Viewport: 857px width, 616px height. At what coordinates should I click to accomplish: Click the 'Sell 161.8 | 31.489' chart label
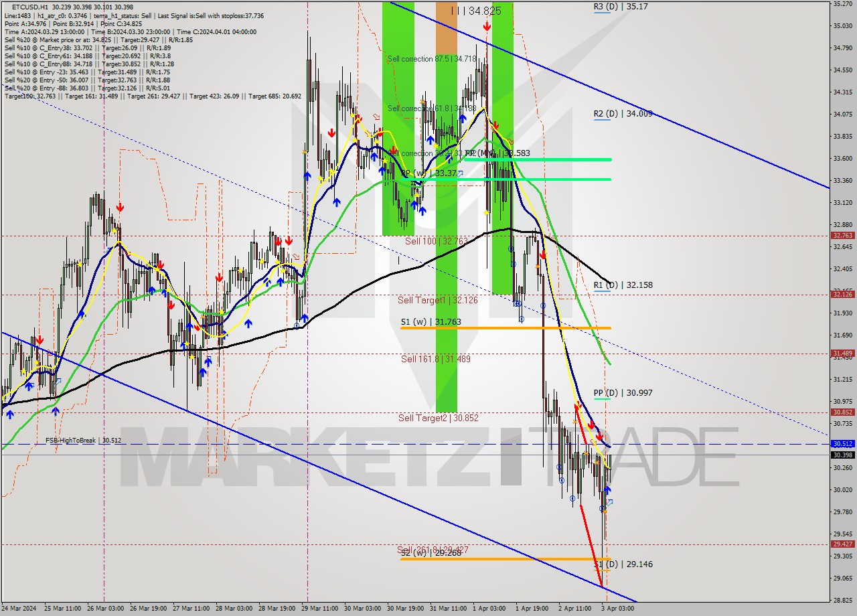[436, 359]
